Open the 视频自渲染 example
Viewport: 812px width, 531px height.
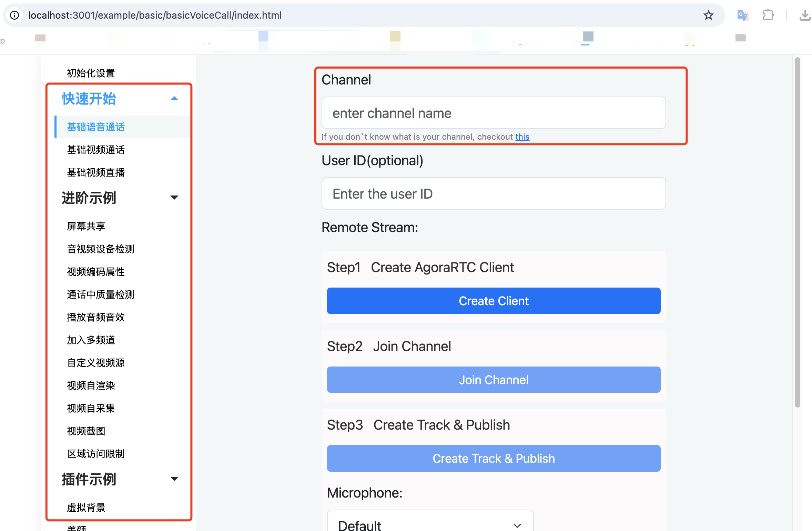(x=91, y=385)
